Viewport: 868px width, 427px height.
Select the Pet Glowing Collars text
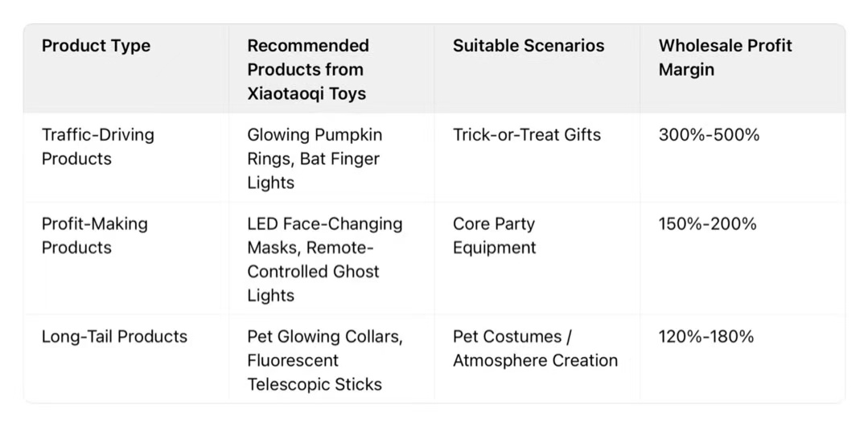[x=324, y=336]
